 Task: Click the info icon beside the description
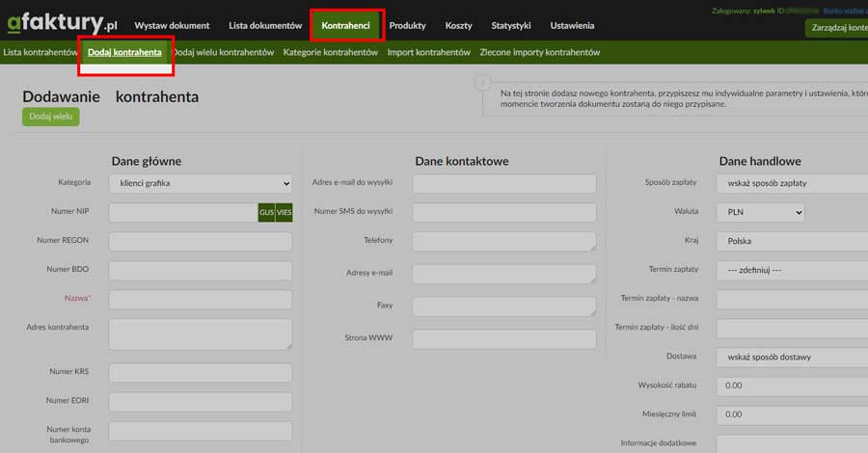[x=482, y=84]
